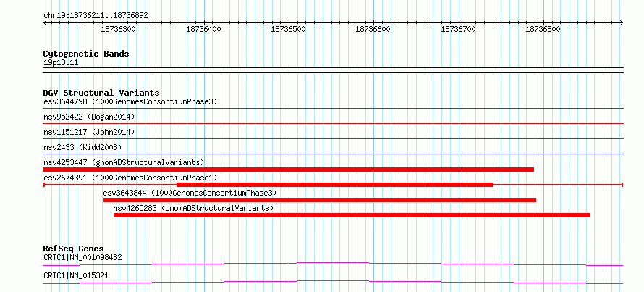Open variant nsv952422 (Dogan2014)
The height and width of the screenshot is (292, 644).
[x=89, y=117]
